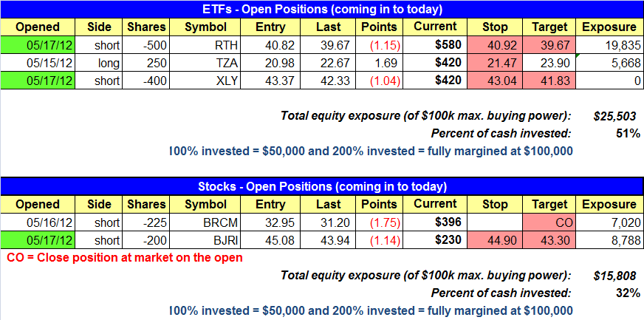Click the red CO close position note
The height and width of the screenshot is (320, 644).
tap(125, 258)
